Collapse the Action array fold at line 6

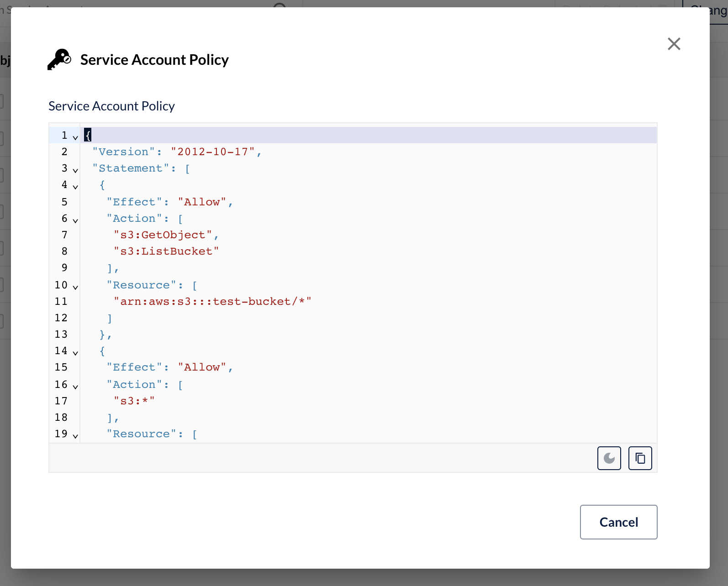click(x=75, y=220)
